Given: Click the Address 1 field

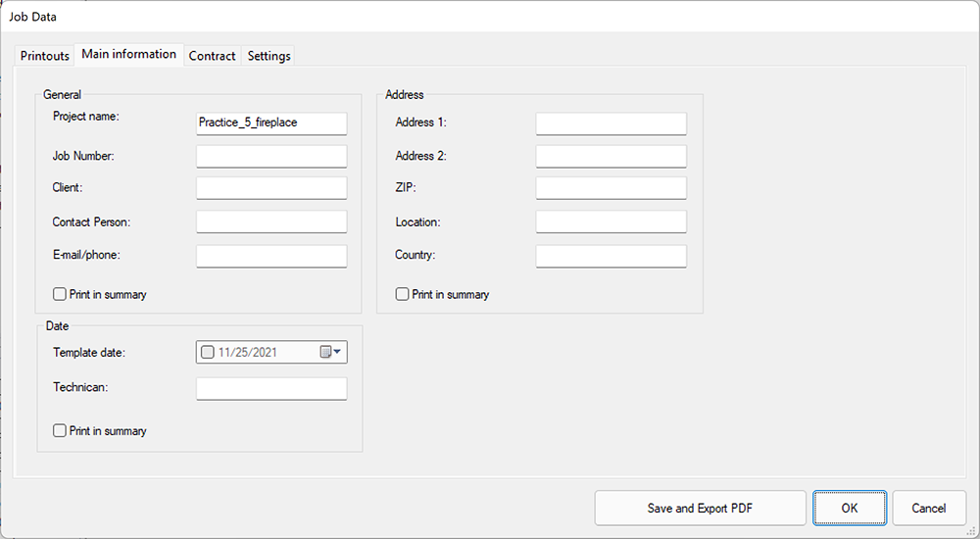Looking at the screenshot, I should point(611,123).
